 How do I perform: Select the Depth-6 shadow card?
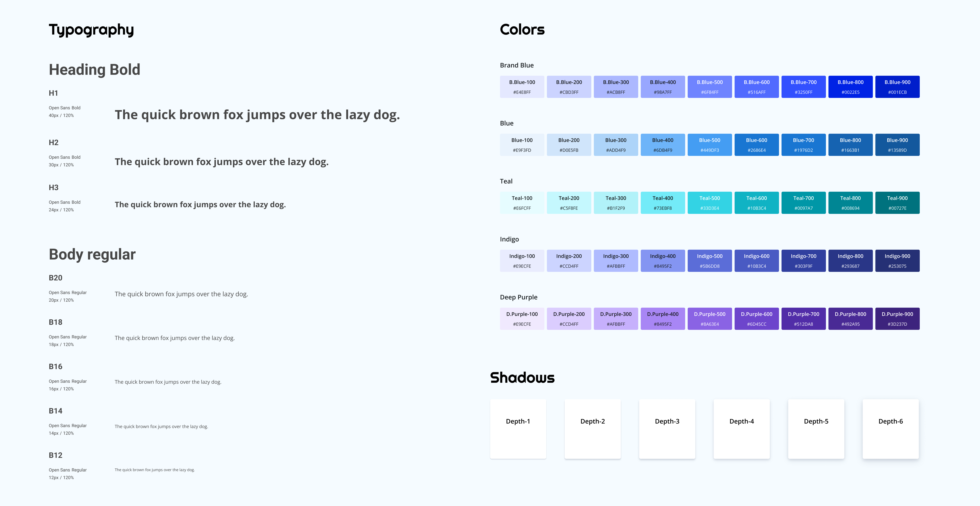[x=890, y=429]
